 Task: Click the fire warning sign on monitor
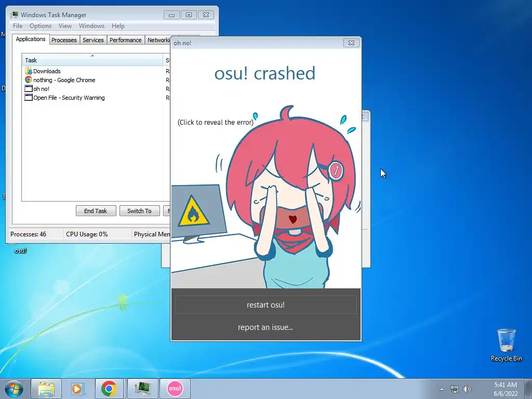pyautogui.click(x=193, y=211)
